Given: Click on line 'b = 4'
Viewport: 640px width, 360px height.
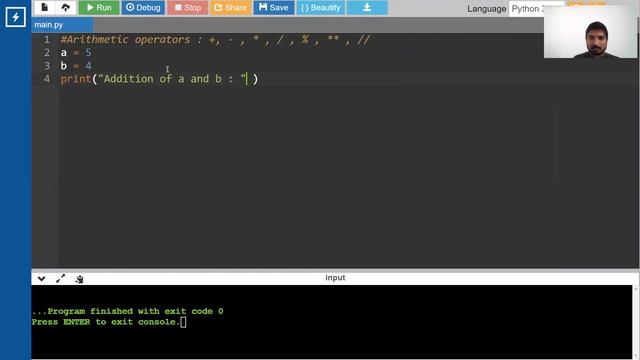Looking at the screenshot, I should point(76,66).
